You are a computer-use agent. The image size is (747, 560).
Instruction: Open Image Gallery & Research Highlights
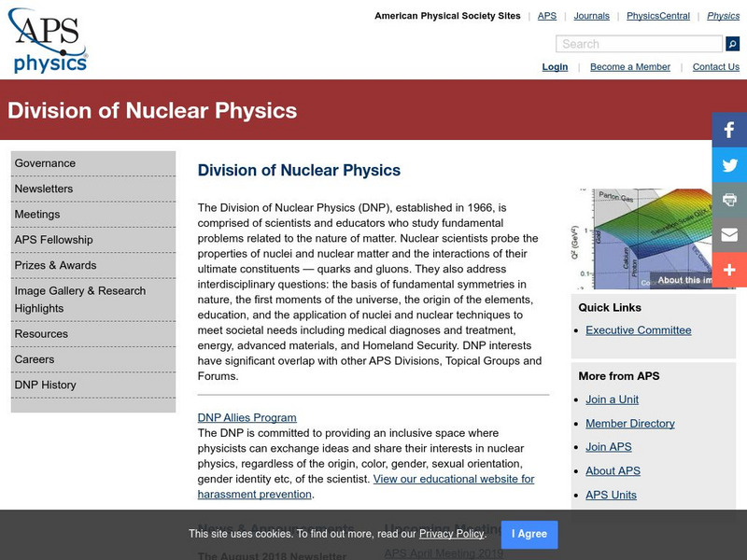80,300
